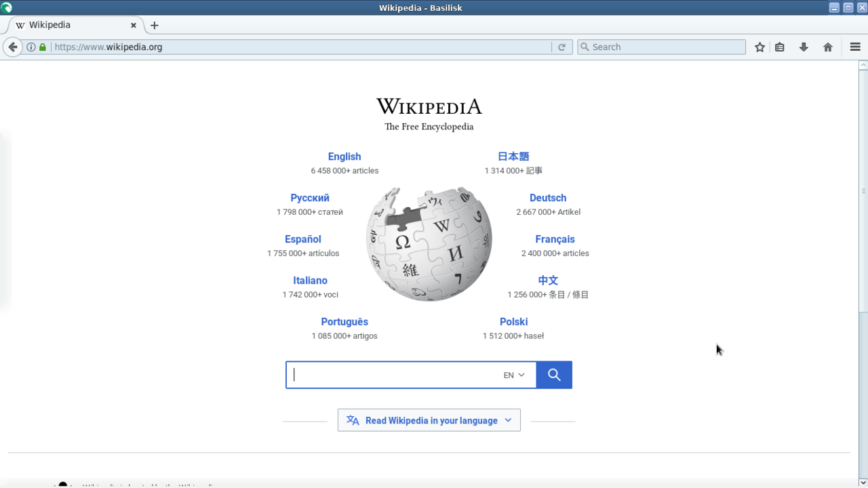
Task: Open the downloads arrow icon
Action: coord(804,47)
